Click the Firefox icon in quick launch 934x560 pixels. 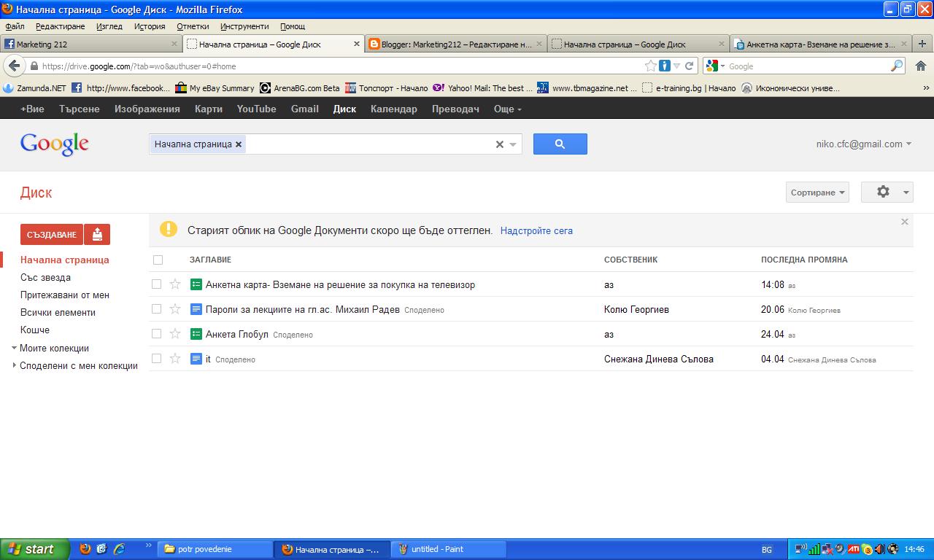point(85,549)
